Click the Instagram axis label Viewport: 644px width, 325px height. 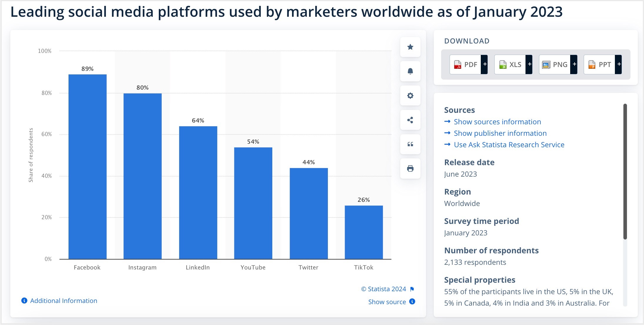142,267
